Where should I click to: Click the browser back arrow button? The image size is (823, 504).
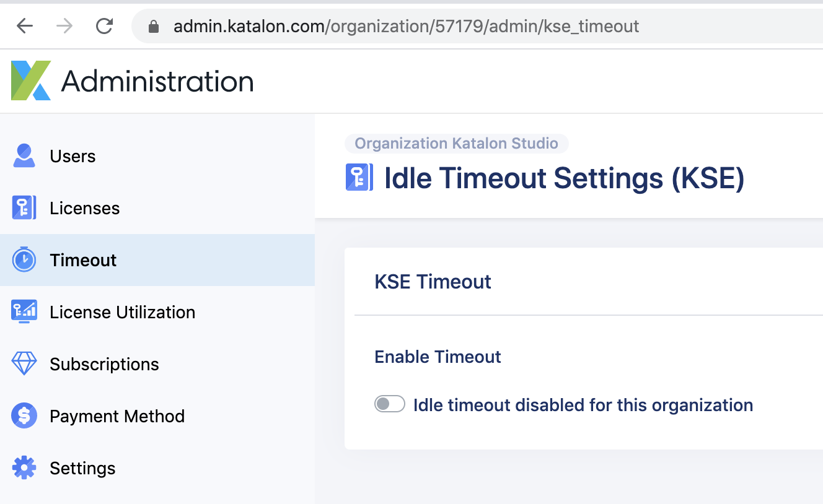pyautogui.click(x=25, y=26)
